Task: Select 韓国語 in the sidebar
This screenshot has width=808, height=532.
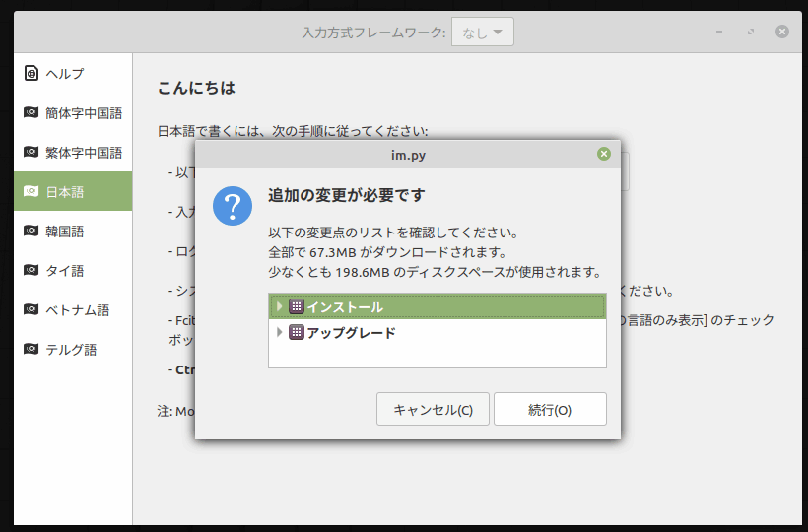Action: (x=73, y=231)
